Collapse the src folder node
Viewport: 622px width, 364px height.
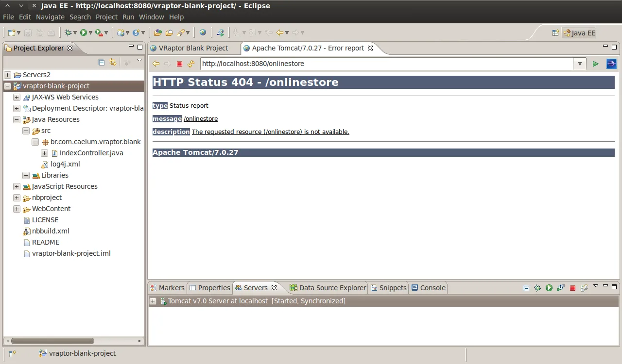point(26,131)
